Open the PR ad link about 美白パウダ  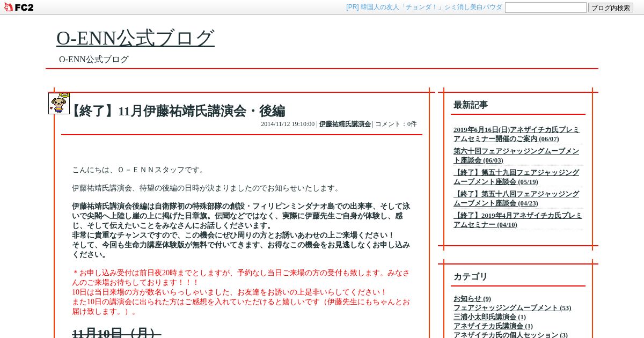[424, 7]
